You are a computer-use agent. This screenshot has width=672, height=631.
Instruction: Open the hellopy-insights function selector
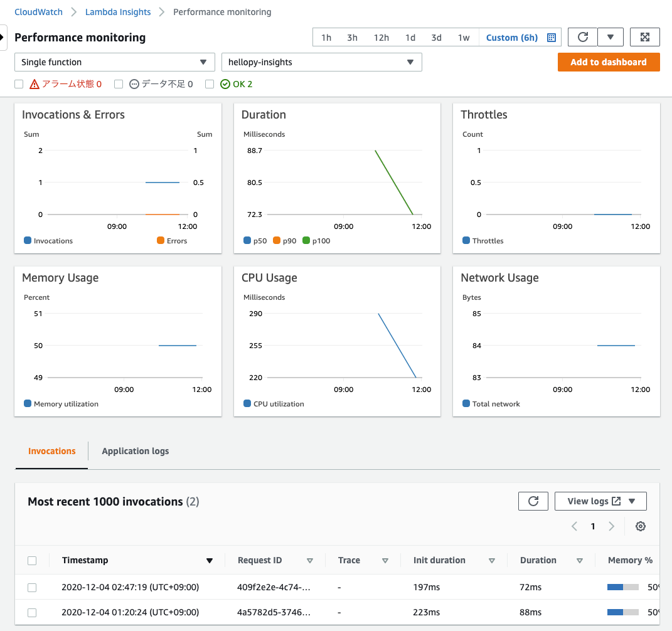[x=321, y=62]
